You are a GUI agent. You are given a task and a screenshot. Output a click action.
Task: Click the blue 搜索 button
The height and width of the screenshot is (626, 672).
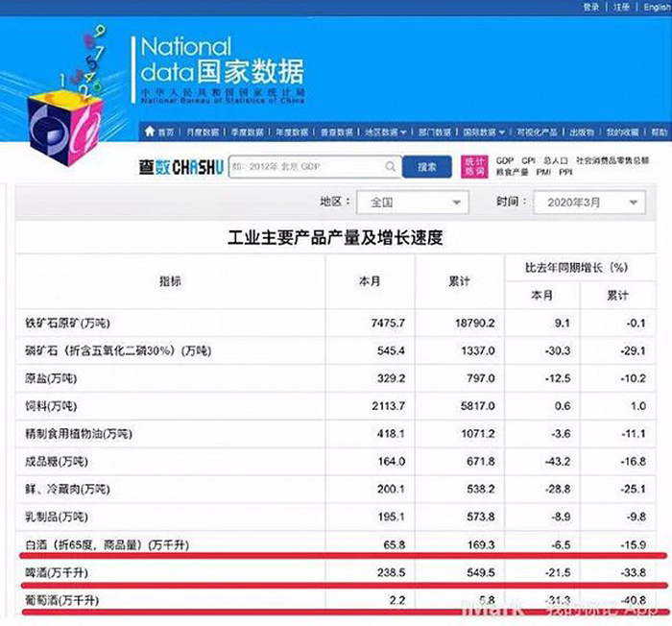coord(427,167)
